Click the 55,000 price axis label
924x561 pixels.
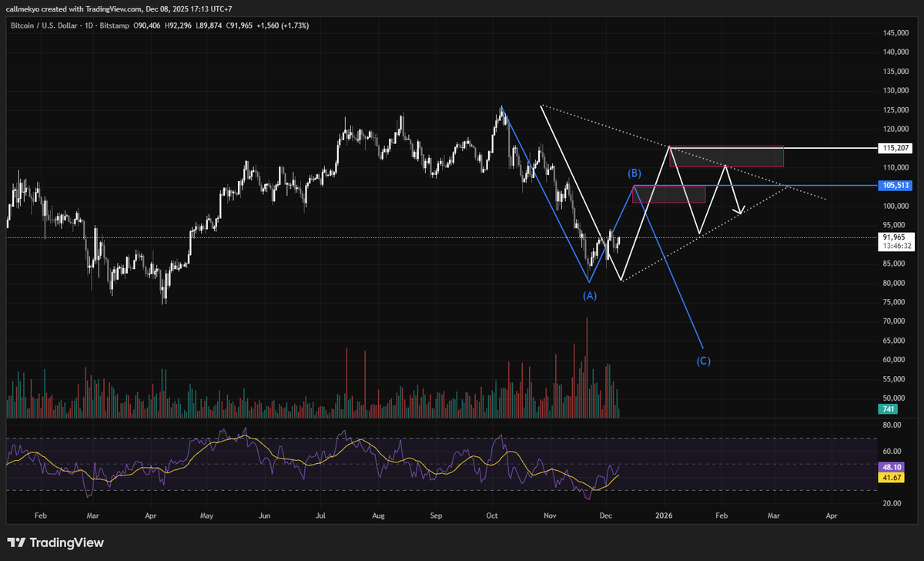pyautogui.click(x=896, y=379)
